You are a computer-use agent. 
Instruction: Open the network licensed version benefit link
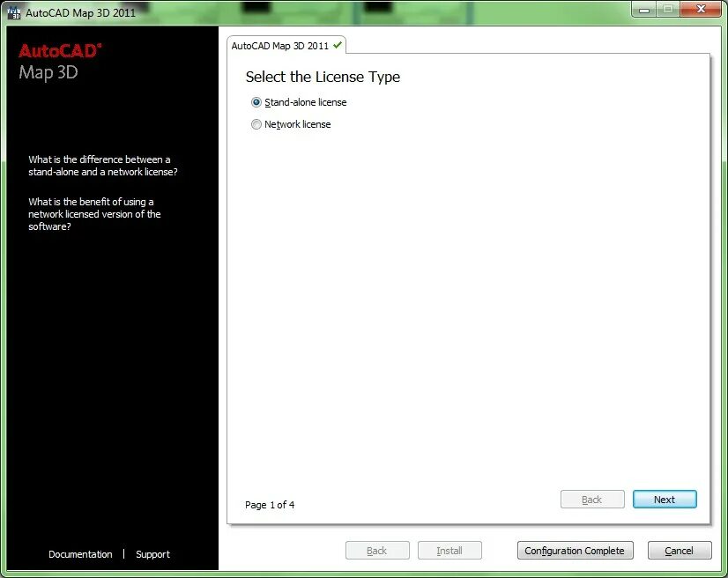click(94, 214)
